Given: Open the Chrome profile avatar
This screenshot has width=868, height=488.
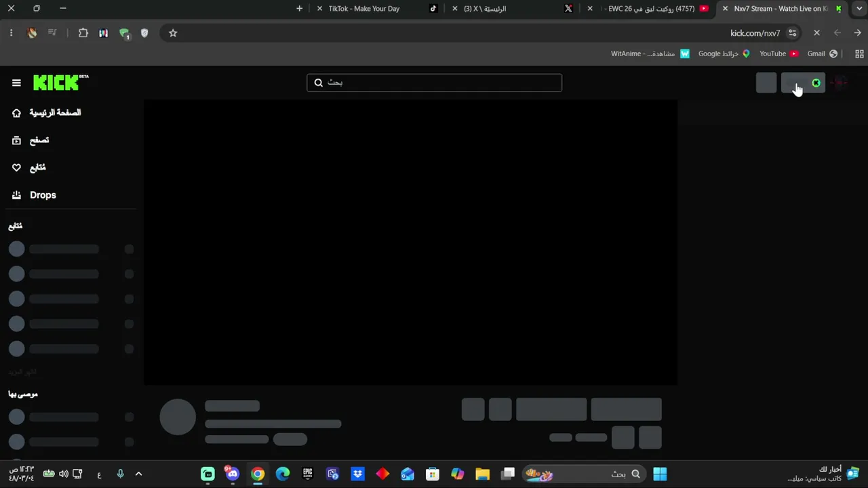Looking at the screenshot, I should [x=32, y=33].
